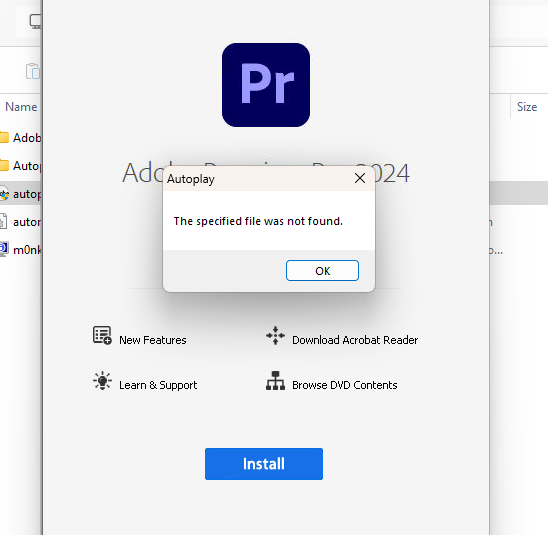Close the Autoplay dialog with the X
This screenshot has width=548, height=535.
[x=360, y=178]
